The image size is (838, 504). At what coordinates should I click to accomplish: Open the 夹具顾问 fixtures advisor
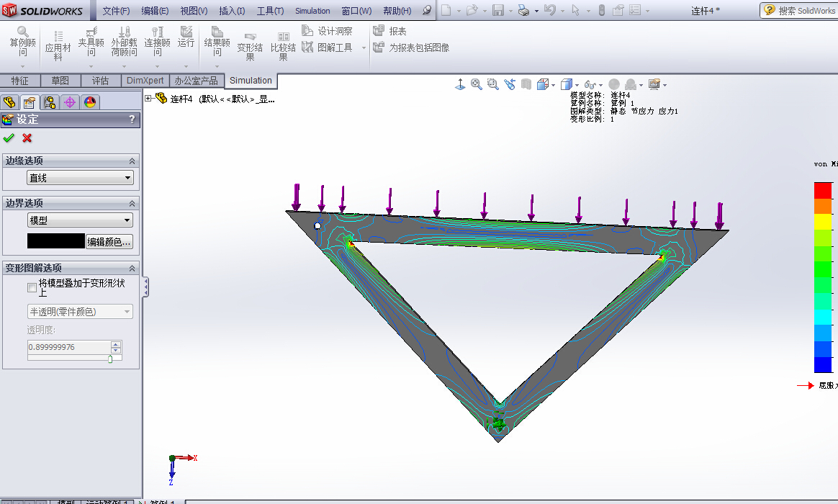[91, 41]
